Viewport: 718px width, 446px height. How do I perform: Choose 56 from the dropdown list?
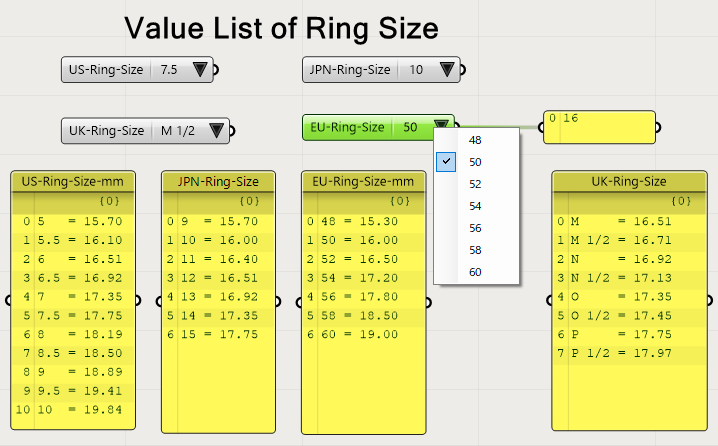(x=475, y=228)
